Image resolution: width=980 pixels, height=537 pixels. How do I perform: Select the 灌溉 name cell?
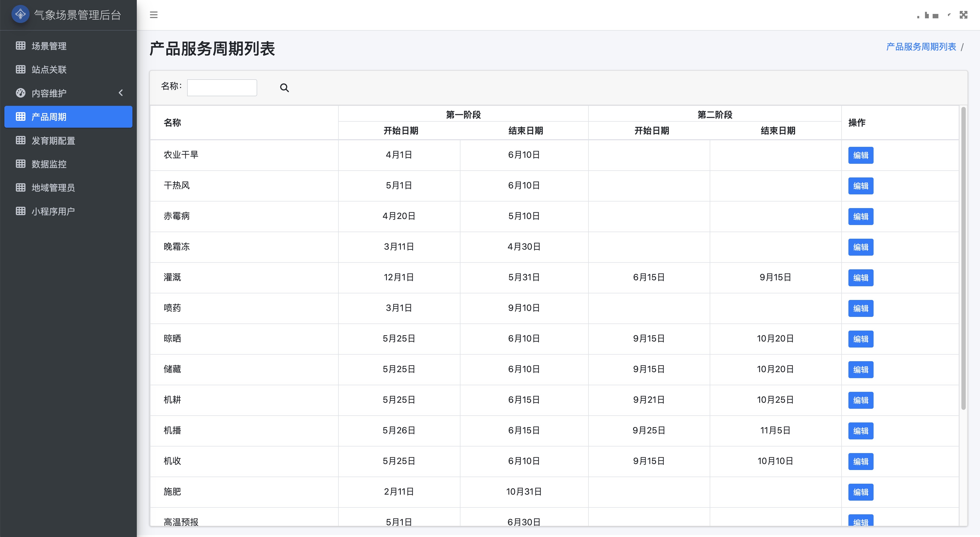[244, 277]
